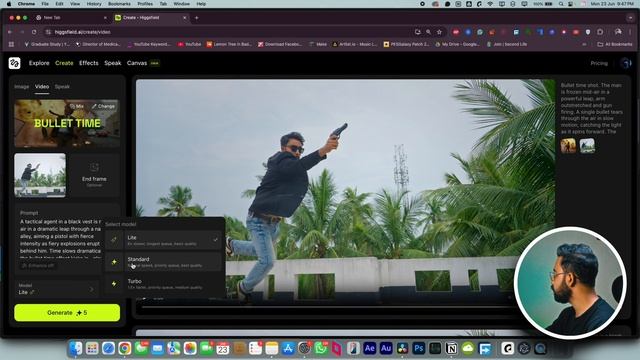The width and height of the screenshot is (640, 360).
Task: Click the address bar URL
Action: (82, 32)
